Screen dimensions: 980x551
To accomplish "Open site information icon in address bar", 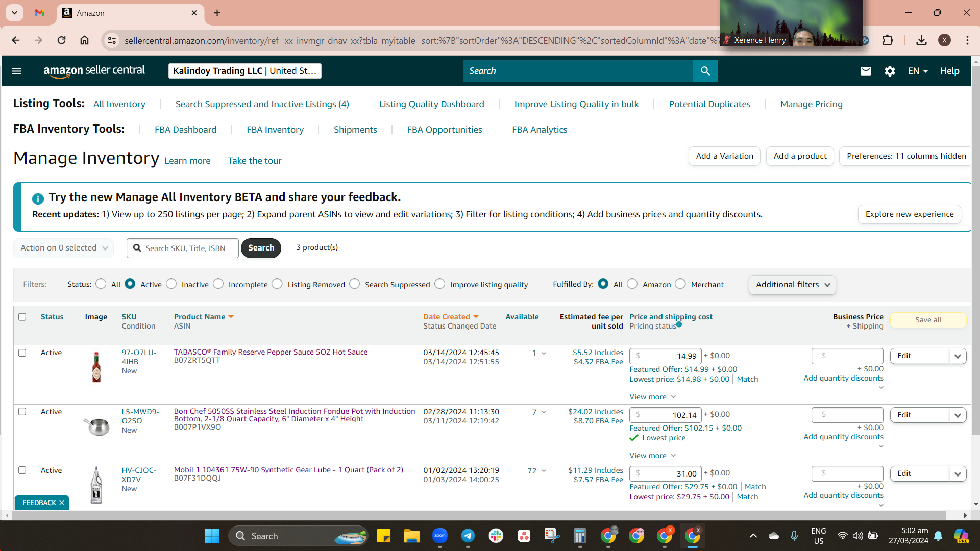I will (x=112, y=40).
